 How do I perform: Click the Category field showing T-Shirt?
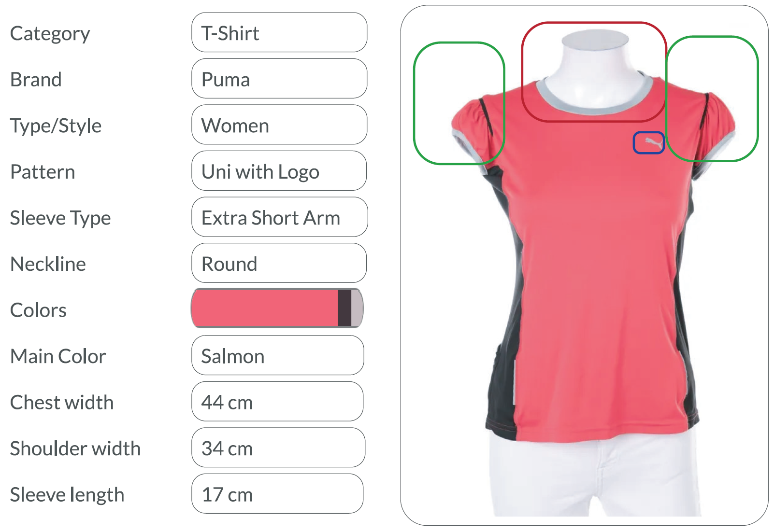coord(279,33)
